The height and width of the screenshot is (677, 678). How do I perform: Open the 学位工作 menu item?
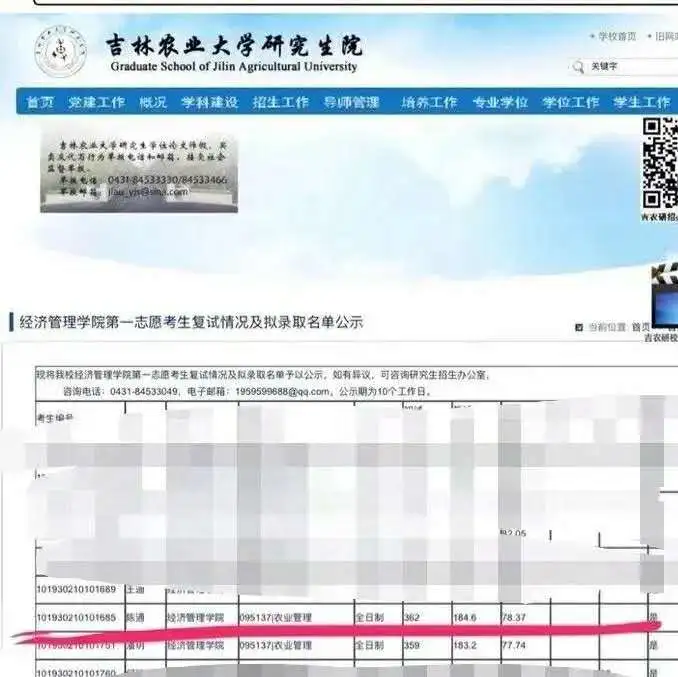[x=571, y=102]
